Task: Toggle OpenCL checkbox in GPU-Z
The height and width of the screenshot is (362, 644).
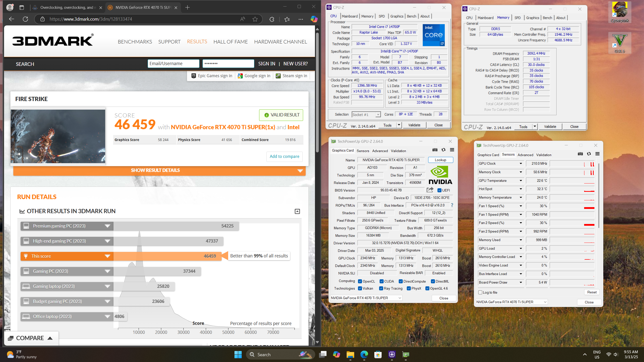Action: point(360,281)
